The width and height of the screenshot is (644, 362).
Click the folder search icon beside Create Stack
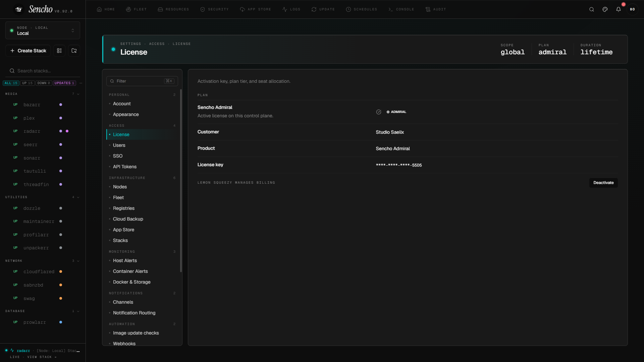click(x=74, y=51)
